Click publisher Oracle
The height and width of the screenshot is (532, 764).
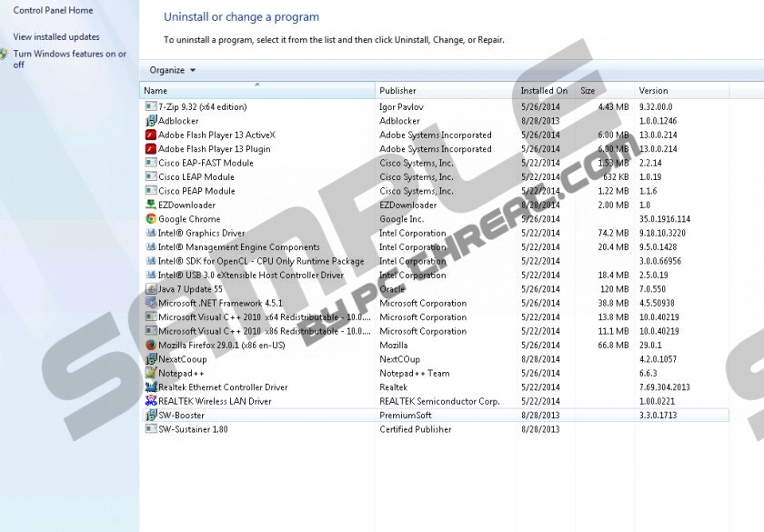[392, 289]
